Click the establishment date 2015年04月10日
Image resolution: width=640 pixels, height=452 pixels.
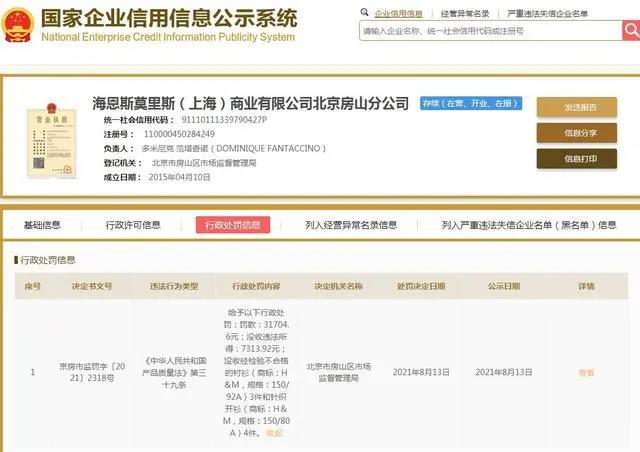pos(179,177)
